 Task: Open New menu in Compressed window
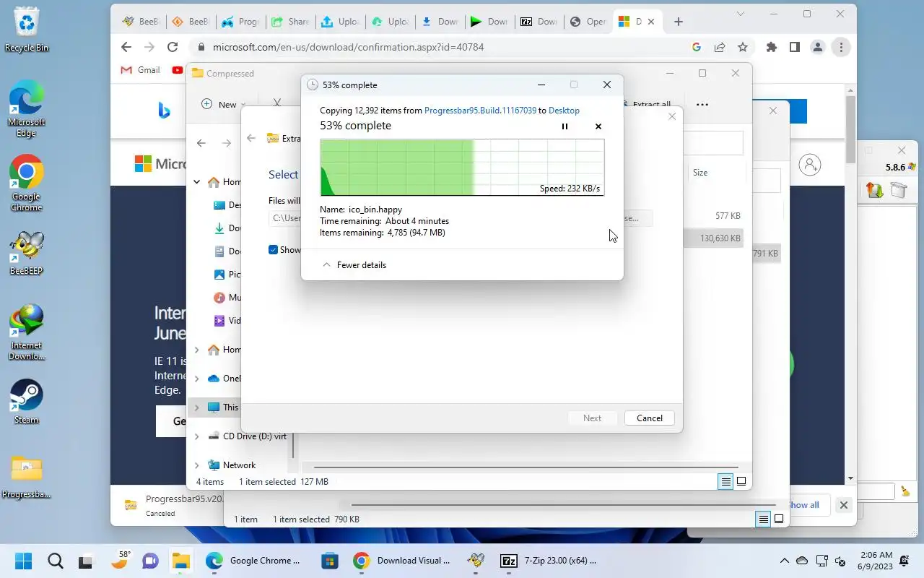click(x=223, y=104)
